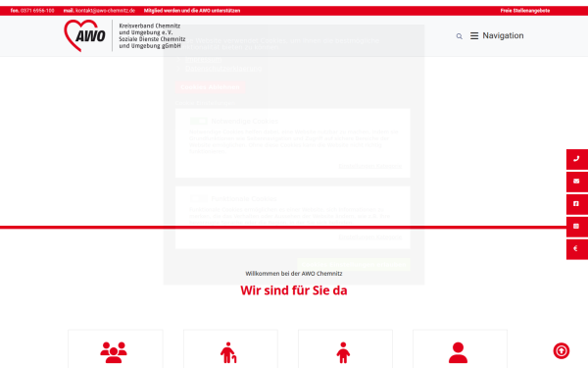The image size is (588, 368).
Task: Toggle the 'Notwendige Cookies' switch
Action: [199, 121]
